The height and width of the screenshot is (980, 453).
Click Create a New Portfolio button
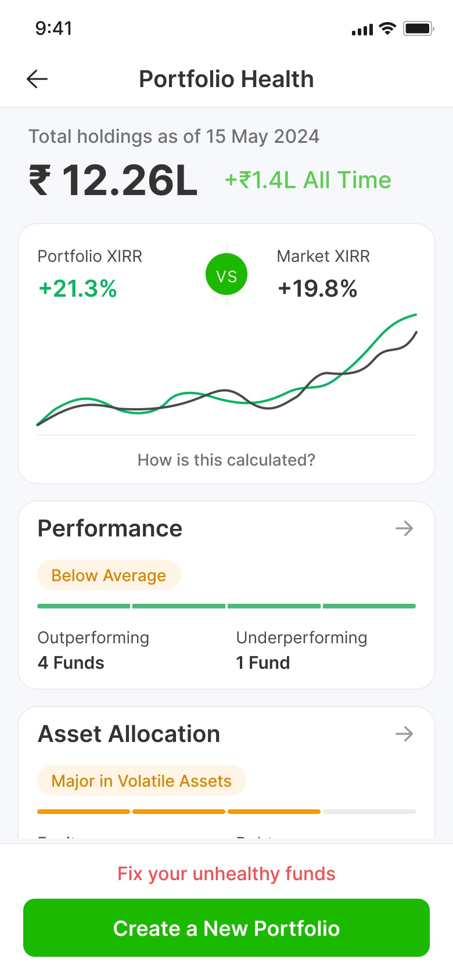(x=227, y=928)
